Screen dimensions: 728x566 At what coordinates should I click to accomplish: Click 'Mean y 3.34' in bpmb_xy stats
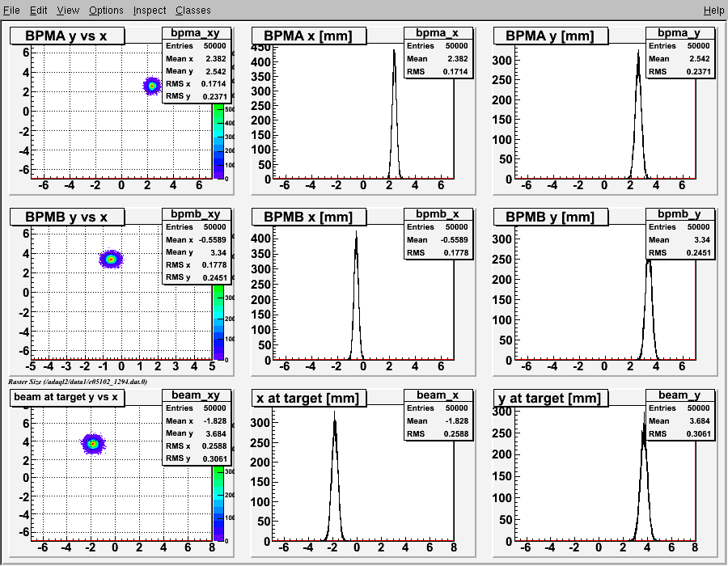coord(196,252)
